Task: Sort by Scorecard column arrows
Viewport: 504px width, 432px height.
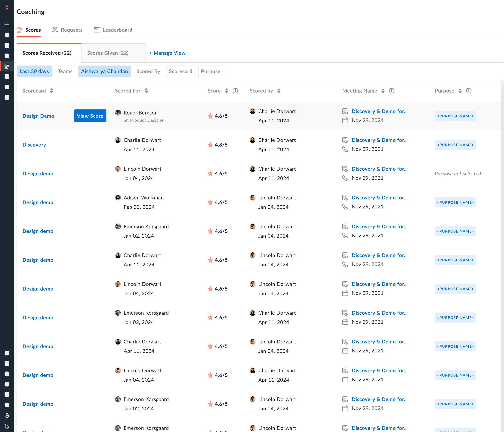Action: tap(51, 91)
